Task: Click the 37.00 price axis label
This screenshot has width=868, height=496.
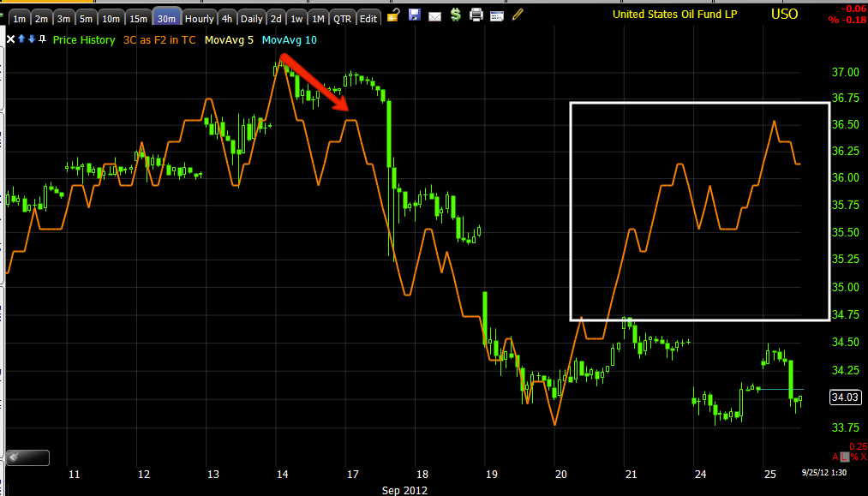Action: (x=846, y=73)
